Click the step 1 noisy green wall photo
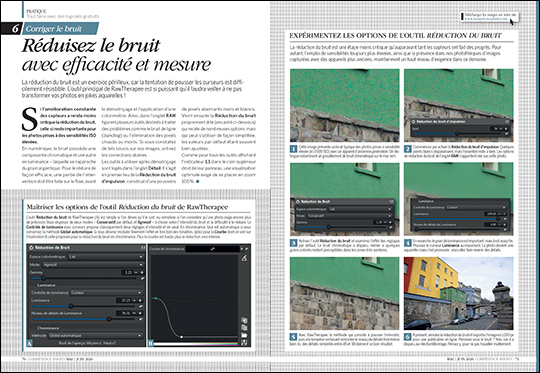Viewport: 540px width, 373px height. (x=344, y=105)
